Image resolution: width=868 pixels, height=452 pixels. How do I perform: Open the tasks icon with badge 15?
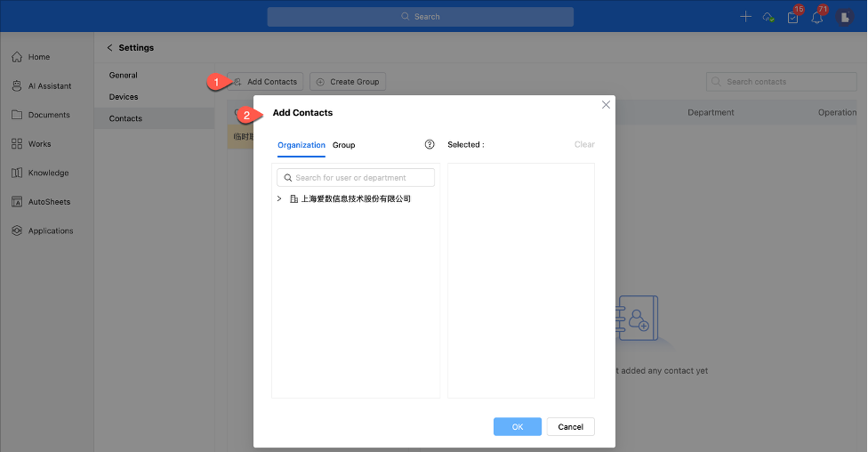tap(792, 18)
